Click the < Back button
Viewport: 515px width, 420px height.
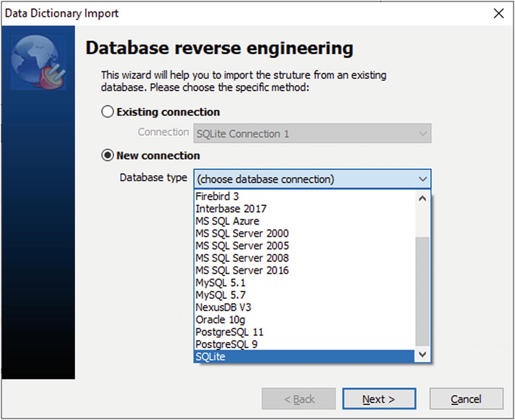tap(299, 399)
